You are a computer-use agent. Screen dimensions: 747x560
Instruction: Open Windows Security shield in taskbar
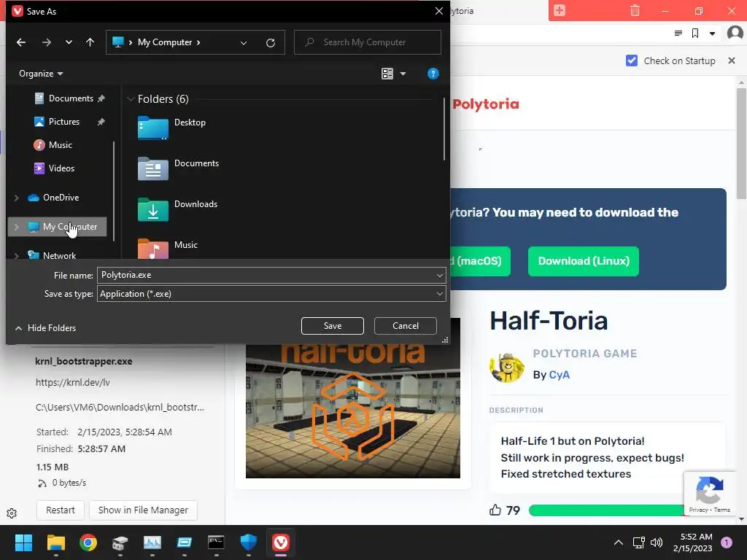coord(248,542)
